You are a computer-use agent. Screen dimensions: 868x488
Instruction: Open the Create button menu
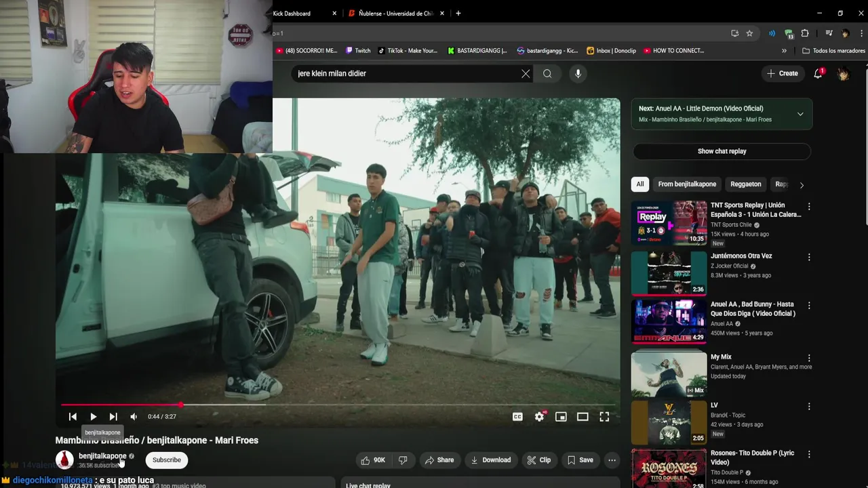pyautogui.click(x=783, y=73)
